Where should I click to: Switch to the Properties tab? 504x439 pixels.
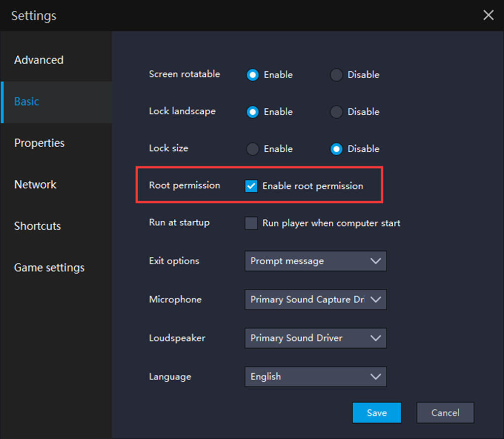[56, 143]
